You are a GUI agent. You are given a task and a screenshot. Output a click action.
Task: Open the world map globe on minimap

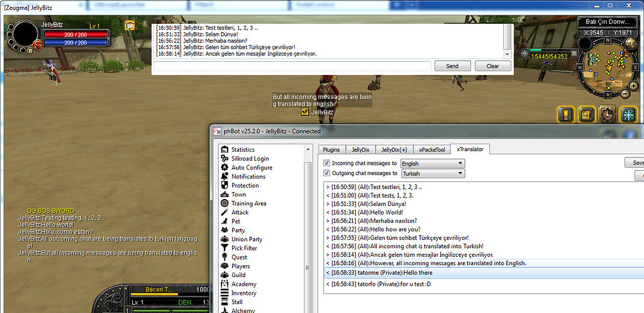pos(630,42)
